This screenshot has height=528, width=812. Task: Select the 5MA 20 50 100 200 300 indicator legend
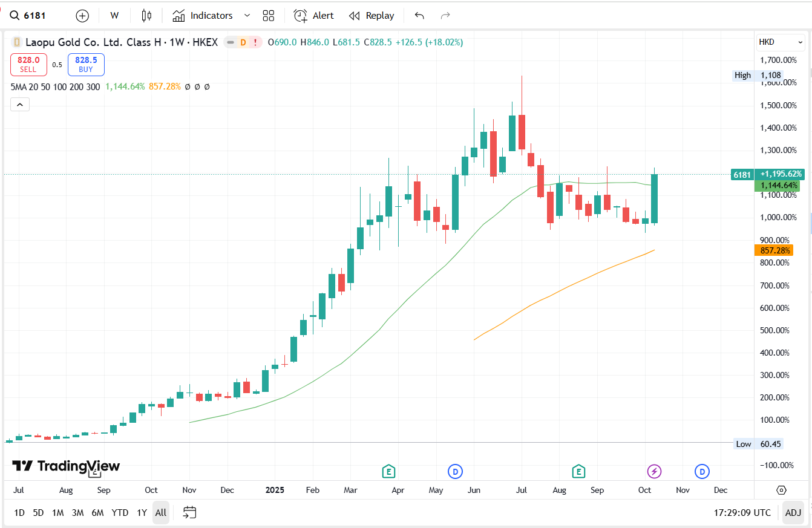click(55, 86)
